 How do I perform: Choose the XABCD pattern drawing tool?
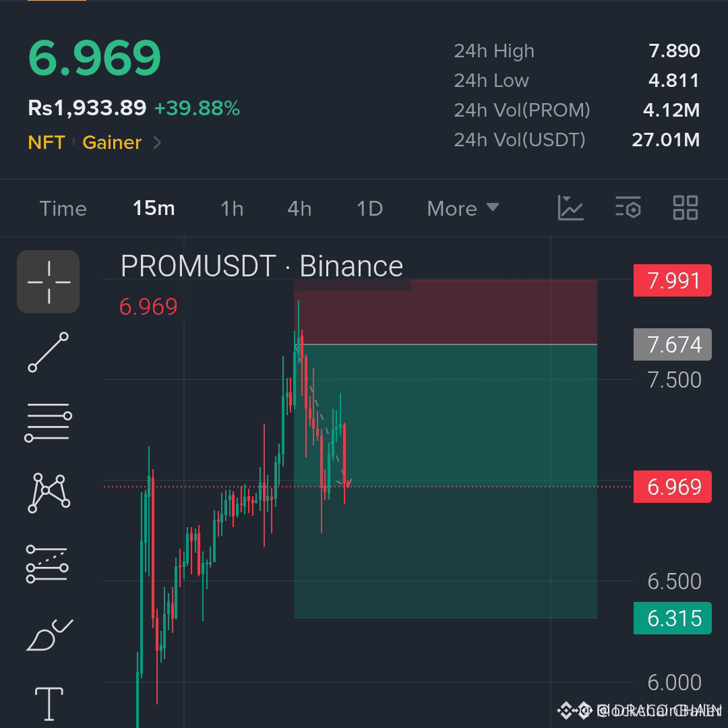pos(49,493)
